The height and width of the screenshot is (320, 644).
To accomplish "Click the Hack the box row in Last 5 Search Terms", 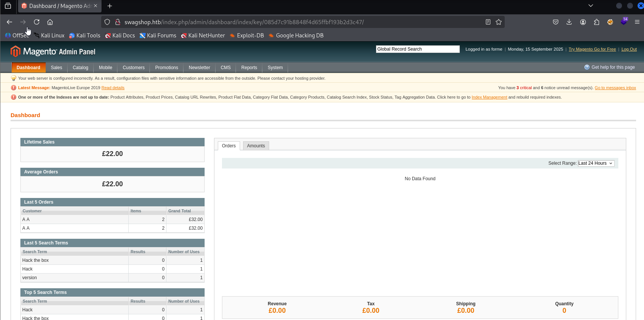I will point(112,260).
